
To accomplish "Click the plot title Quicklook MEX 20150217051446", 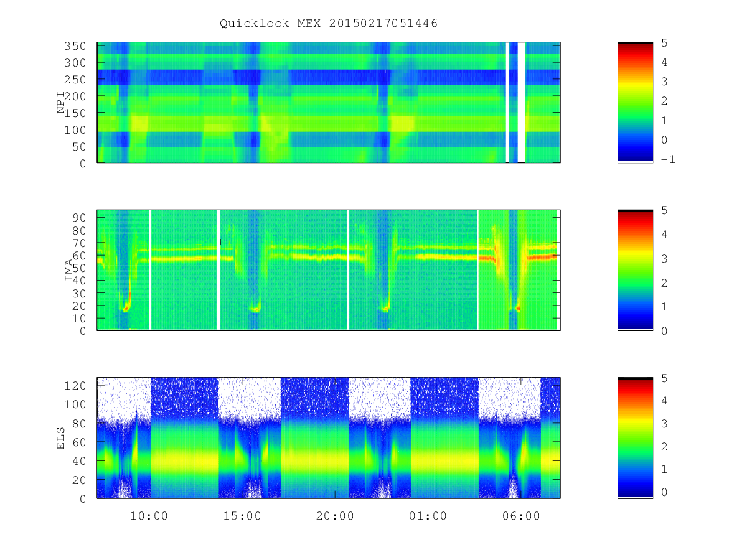I will (x=329, y=24).
